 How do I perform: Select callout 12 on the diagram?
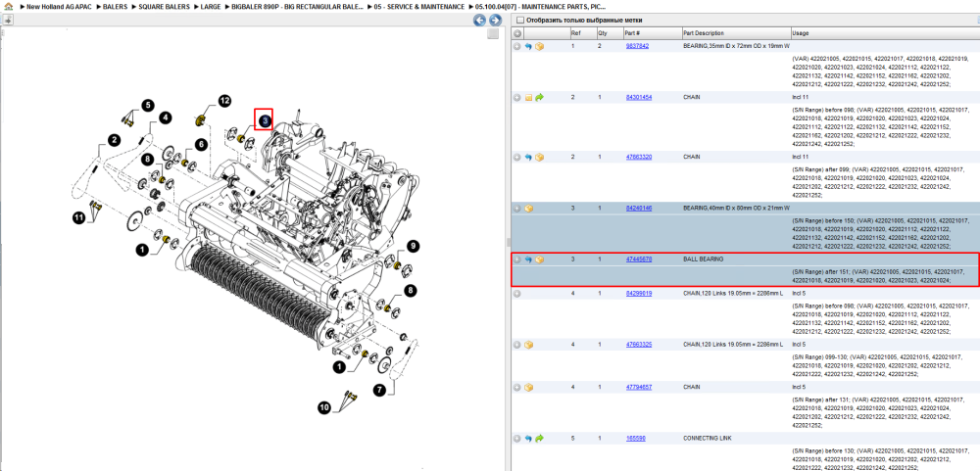coord(224,100)
